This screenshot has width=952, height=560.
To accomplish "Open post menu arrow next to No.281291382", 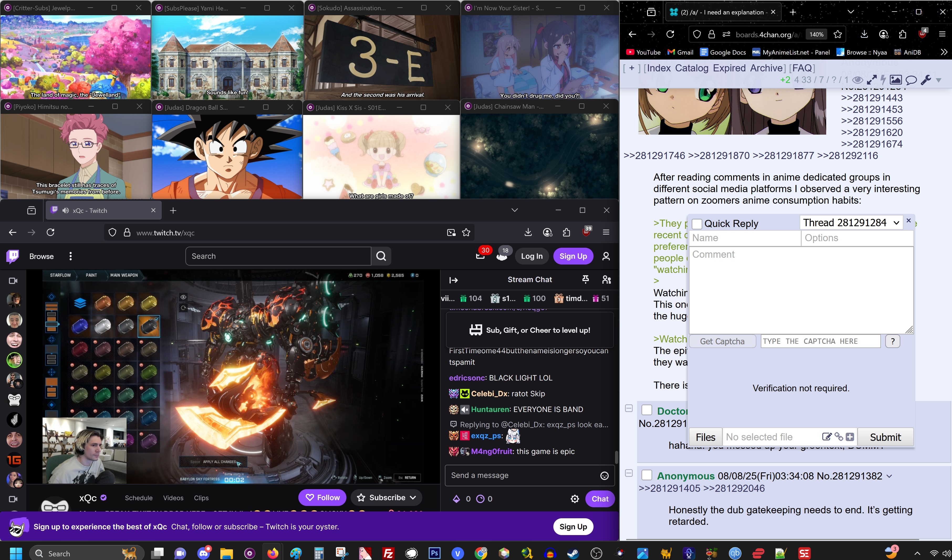I will pos(889,476).
